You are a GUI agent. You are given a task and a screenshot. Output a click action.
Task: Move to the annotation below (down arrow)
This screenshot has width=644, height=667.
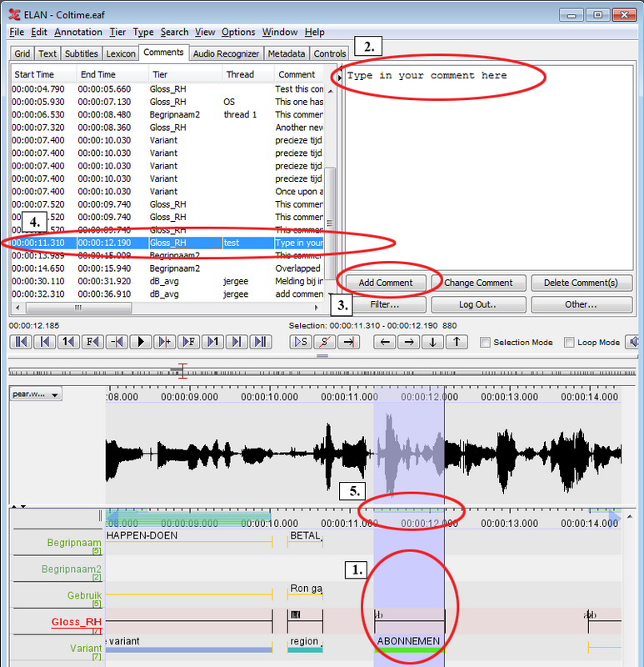click(x=432, y=342)
